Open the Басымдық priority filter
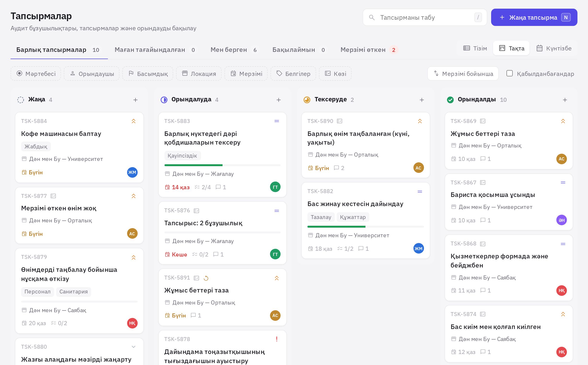 click(148, 74)
